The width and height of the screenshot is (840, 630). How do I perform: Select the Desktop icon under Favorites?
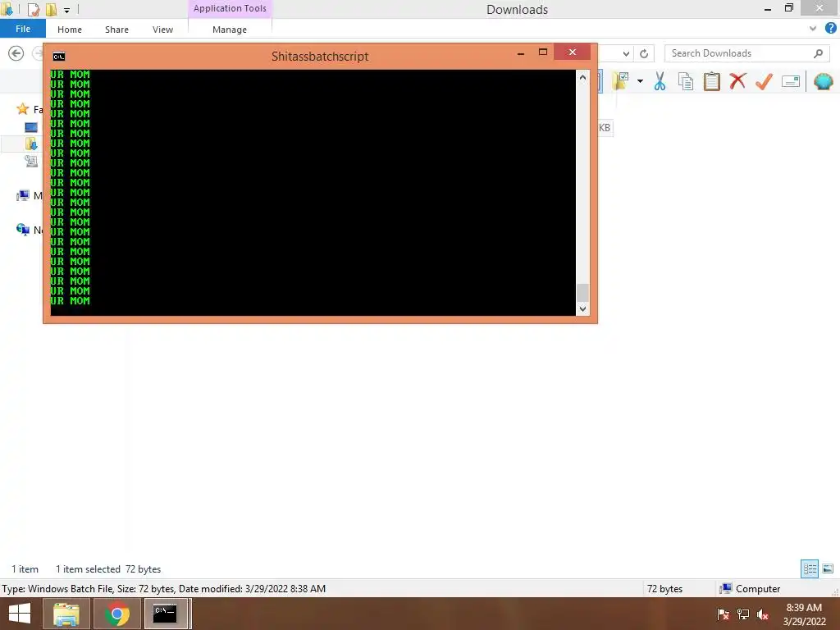pos(31,127)
